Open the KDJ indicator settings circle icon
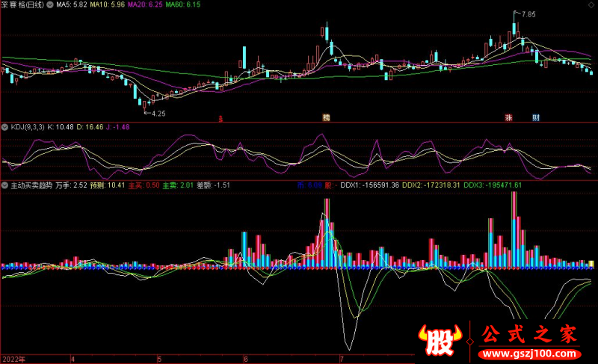Image resolution: width=598 pixels, height=364 pixels. point(4,126)
